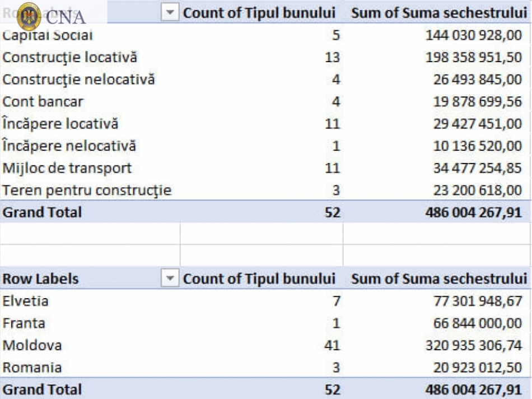Click the 198 358 951,50 value cell
This screenshot has height=399, width=532.
click(474, 57)
